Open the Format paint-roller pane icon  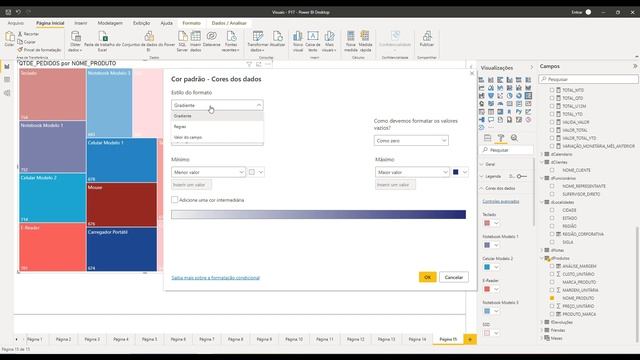click(501, 138)
